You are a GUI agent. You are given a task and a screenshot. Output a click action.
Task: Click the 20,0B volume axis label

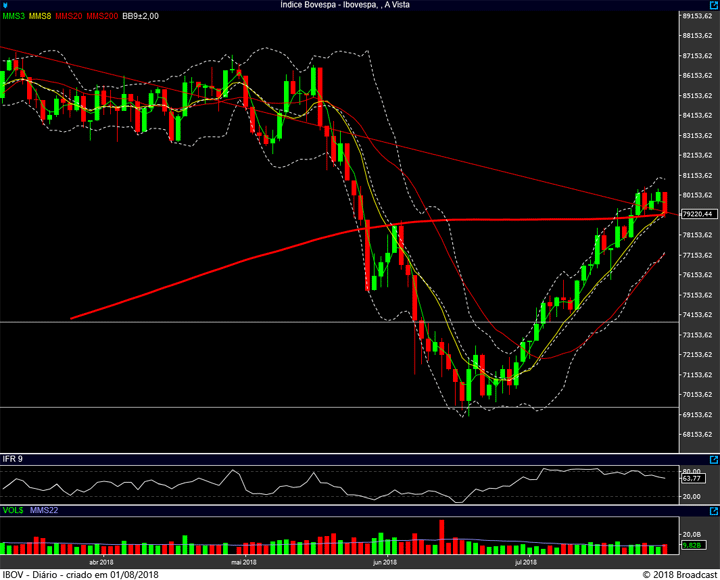click(692, 535)
